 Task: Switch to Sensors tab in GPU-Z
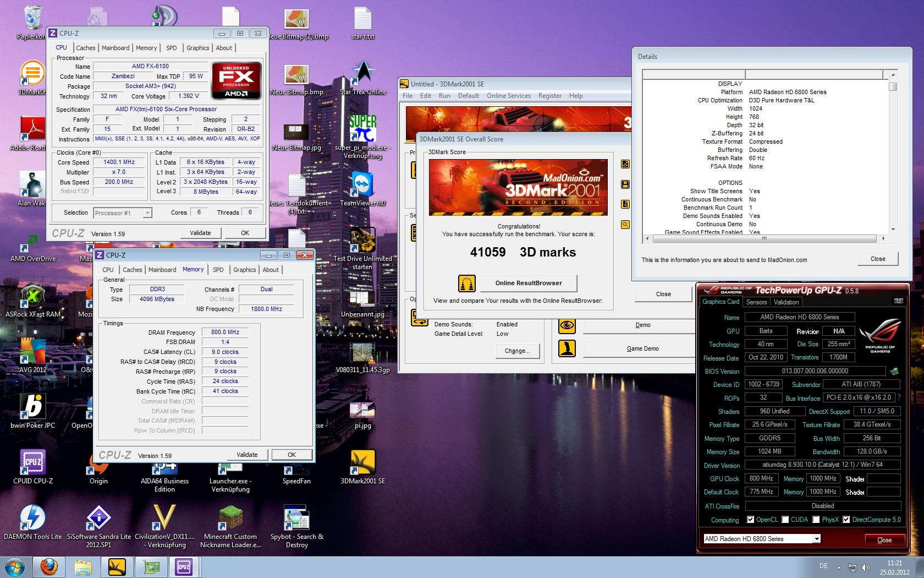point(756,302)
